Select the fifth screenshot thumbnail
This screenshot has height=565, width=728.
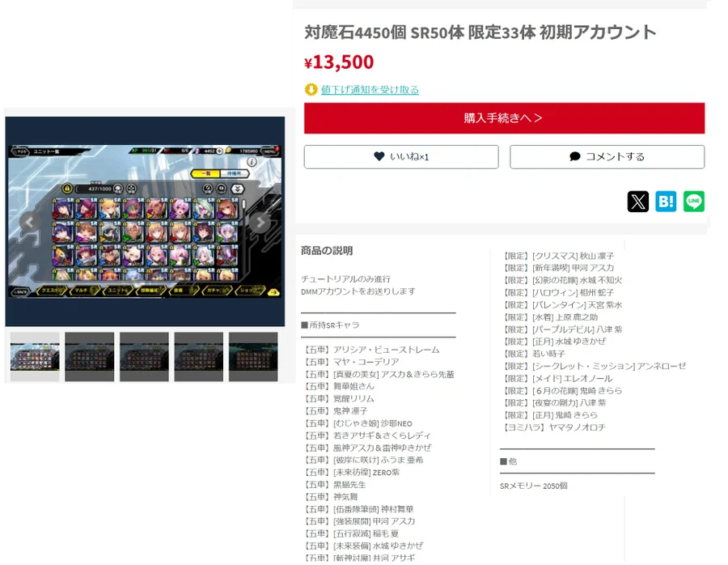click(x=253, y=357)
